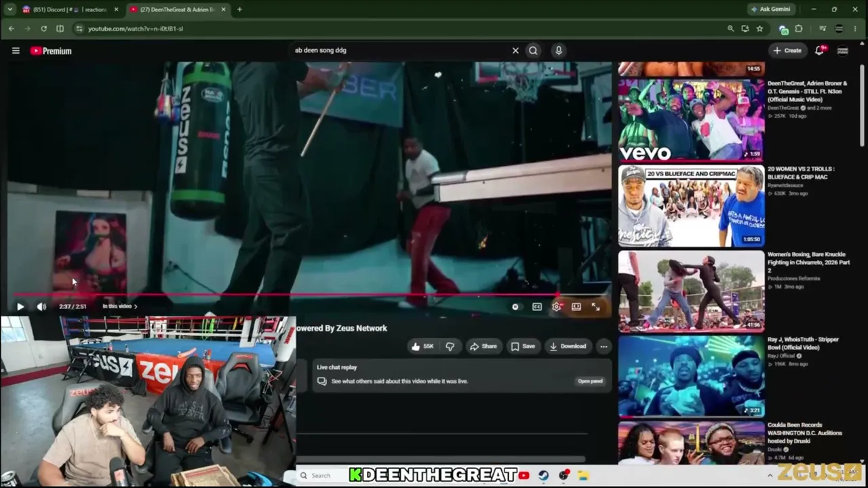Open Coulda Been Records Auditions title
The height and width of the screenshot is (488, 868).
coord(805,433)
